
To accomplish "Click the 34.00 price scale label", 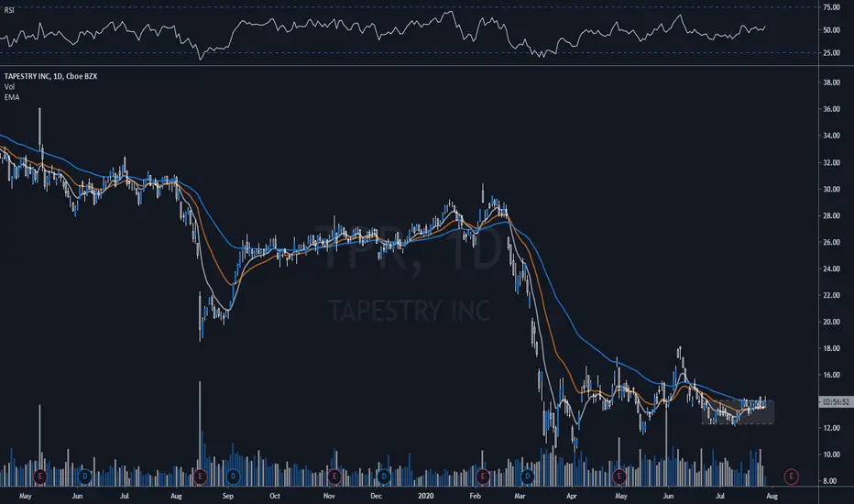I will 831,136.
